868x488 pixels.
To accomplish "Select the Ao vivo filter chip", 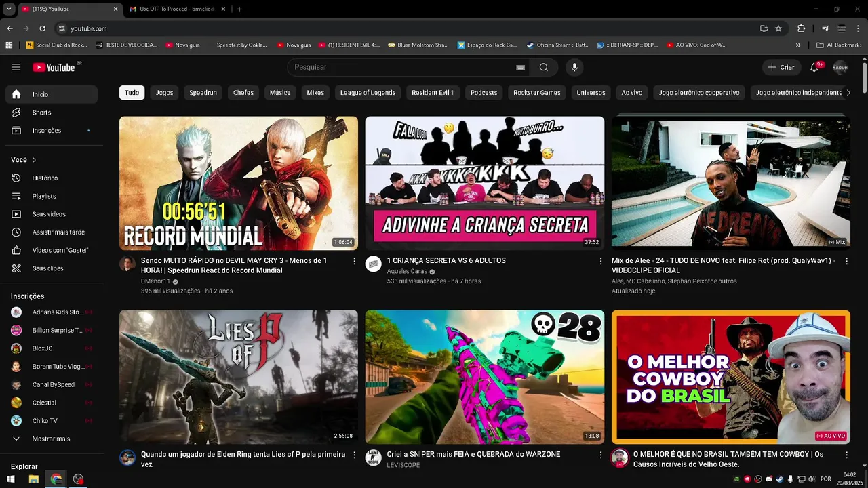I will [631, 93].
